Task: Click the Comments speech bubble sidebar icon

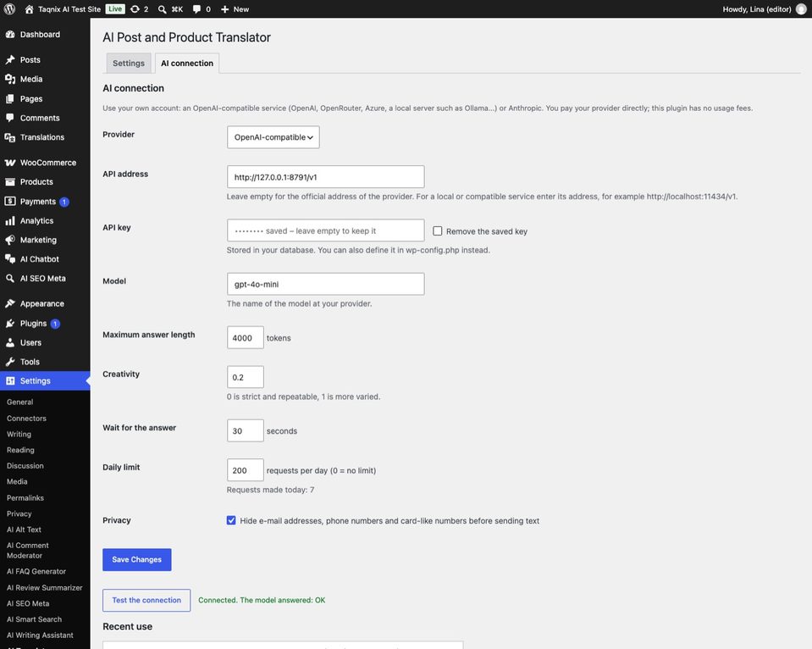Action: coord(10,118)
